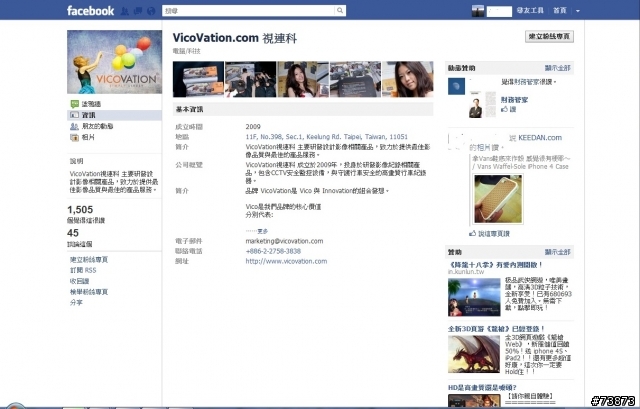
Task: Open KEEDAN.com link
Action: click(540, 138)
